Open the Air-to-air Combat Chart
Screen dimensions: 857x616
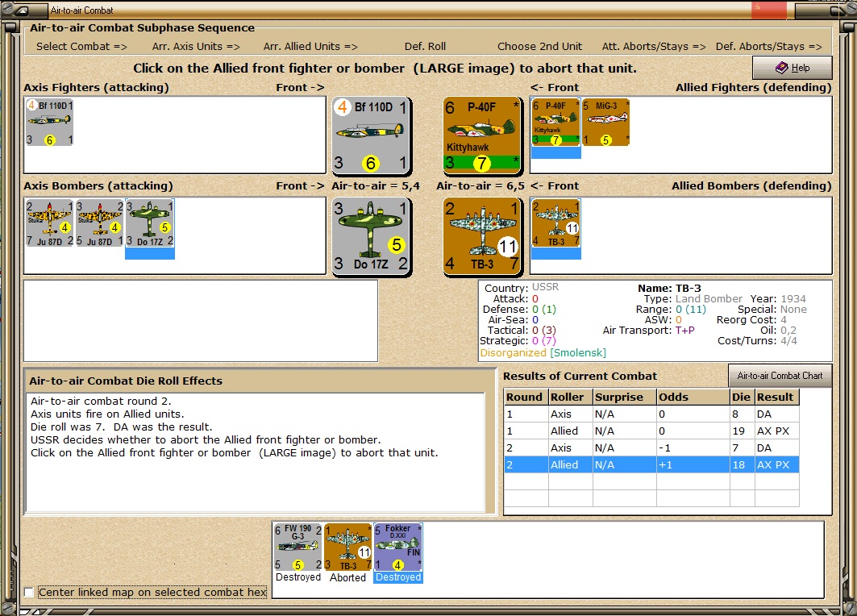tap(780, 376)
